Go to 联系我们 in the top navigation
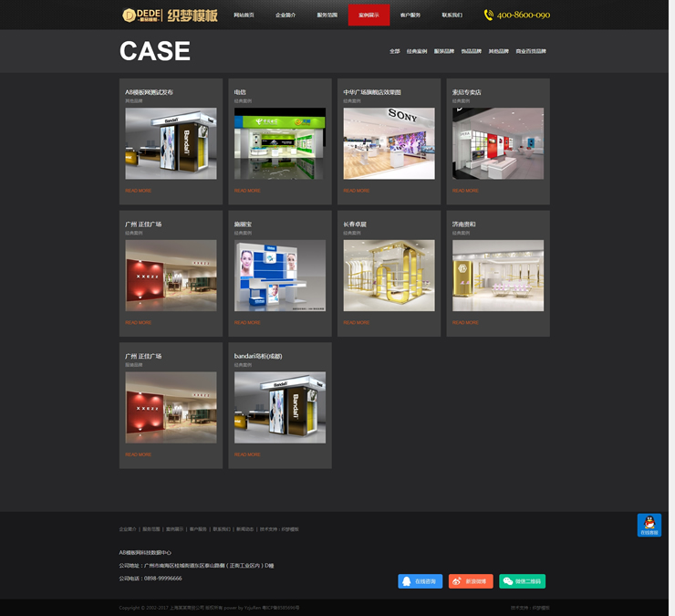Viewport: 675px width, 616px height. (x=452, y=15)
